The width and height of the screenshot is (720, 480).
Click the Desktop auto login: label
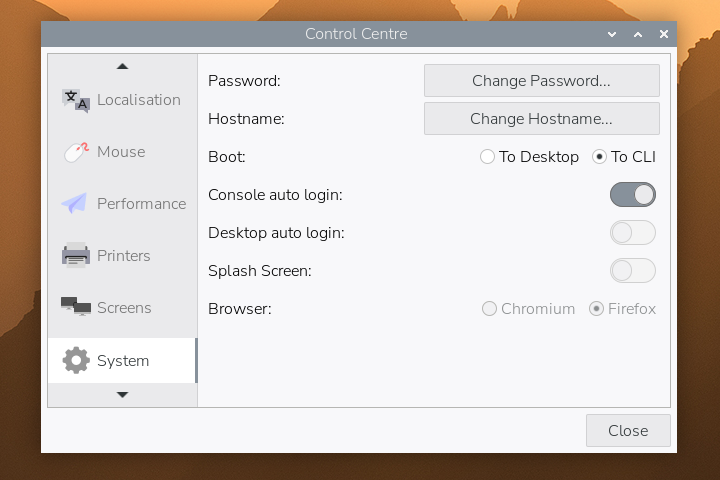click(276, 233)
